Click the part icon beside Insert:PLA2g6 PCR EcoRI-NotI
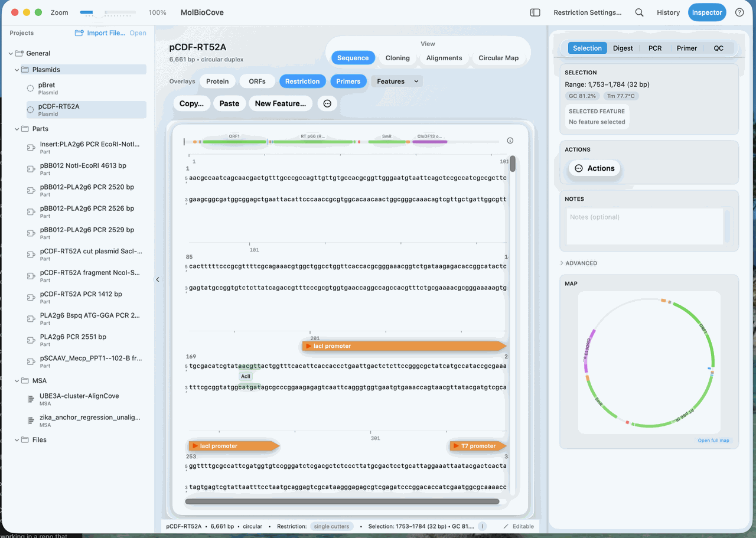 tap(31, 148)
